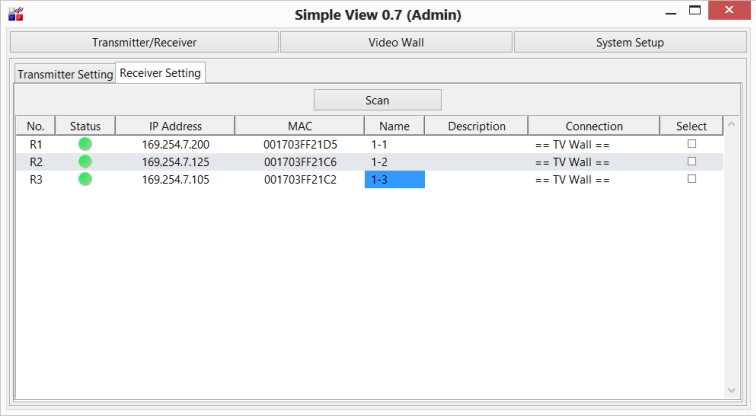Tick the Select checkbox for receiver R1
The height and width of the screenshot is (416, 756).
pyautogui.click(x=691, y=144)
